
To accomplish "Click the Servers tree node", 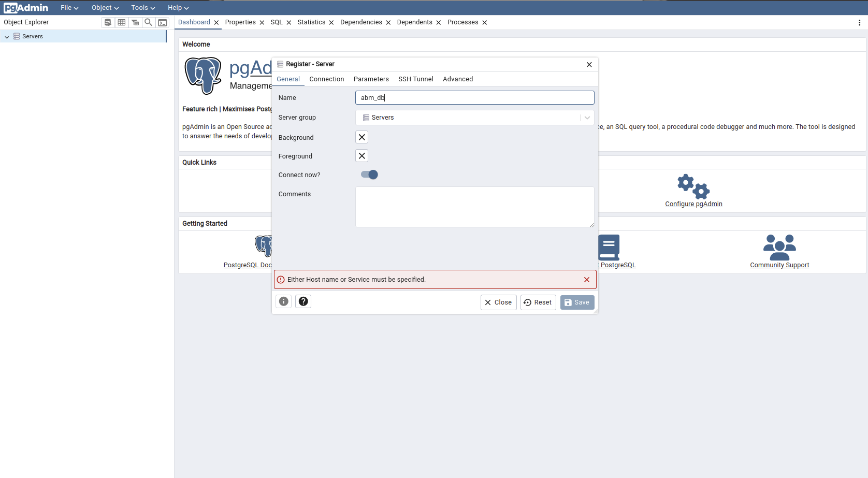I will click(33, 36).
